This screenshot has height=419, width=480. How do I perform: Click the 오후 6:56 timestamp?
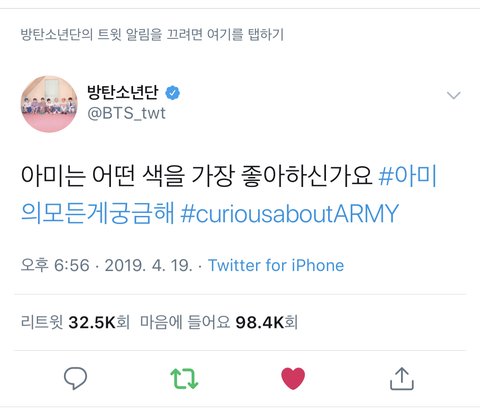(x=55, y=266)
